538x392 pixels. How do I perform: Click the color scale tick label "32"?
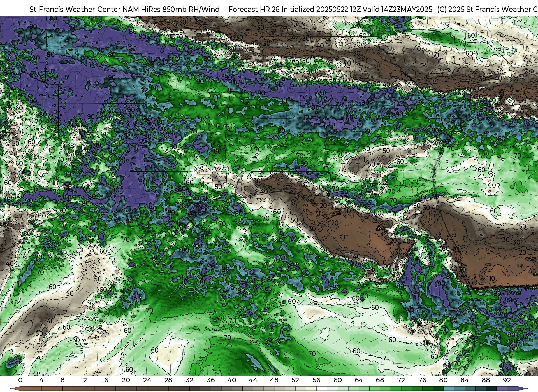click(189, 380)
